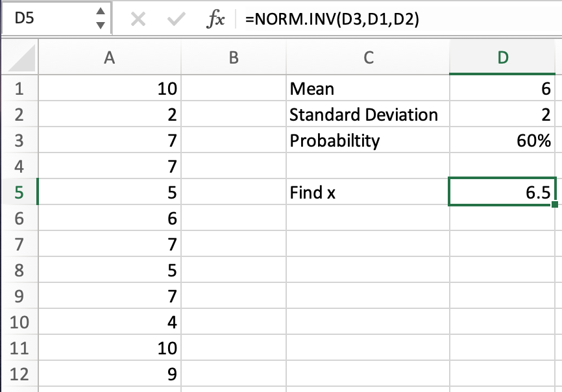Click the cell containing 60%
562x392 pixels.
click(x=502, y=141)
